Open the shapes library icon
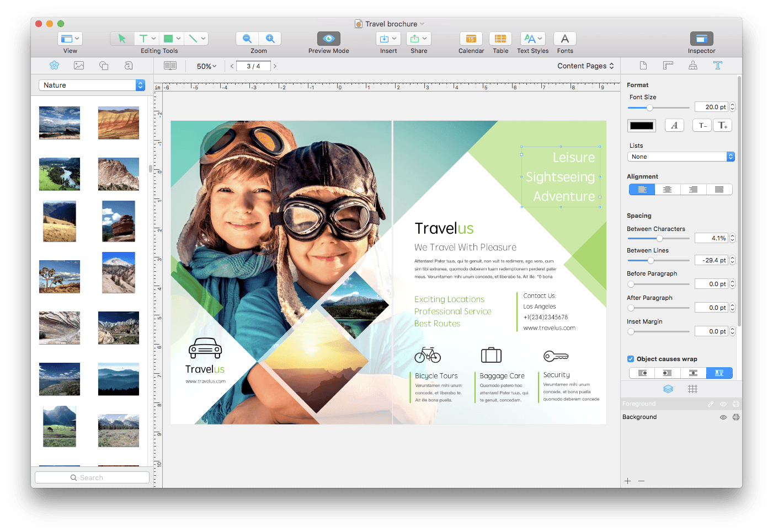 click(x=104, y=65)
